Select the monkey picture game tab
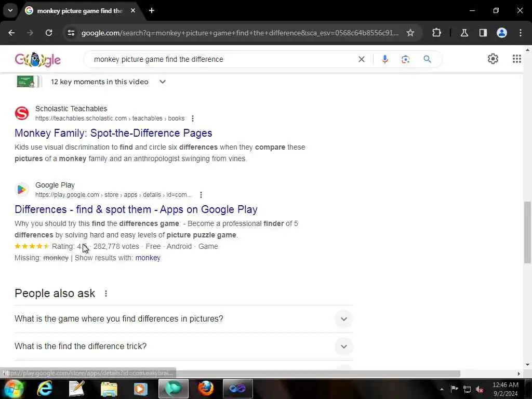 click(x=80, y=11)
